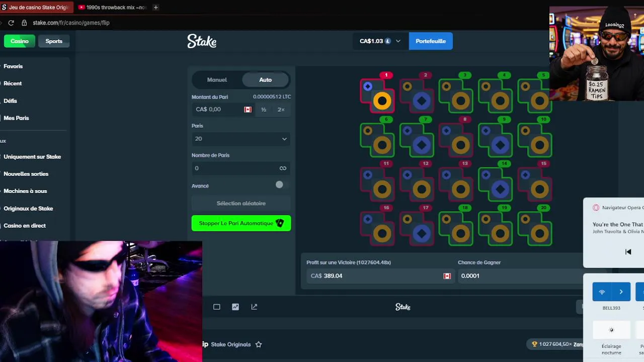Viewport: 644px width, 362px height.
Task: Click the popout game icon
Action: pyautogui.click(x=254, y=307)
